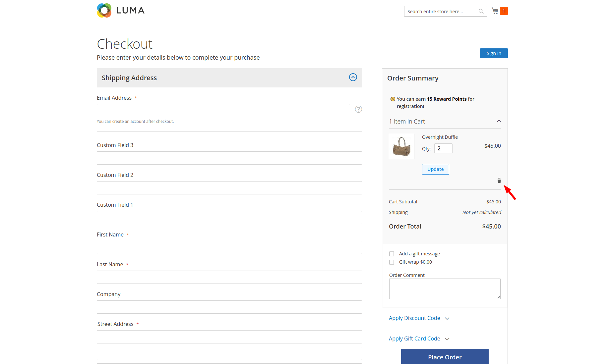Collapse Shipping Address with circle arrow icon

point(353,77)
